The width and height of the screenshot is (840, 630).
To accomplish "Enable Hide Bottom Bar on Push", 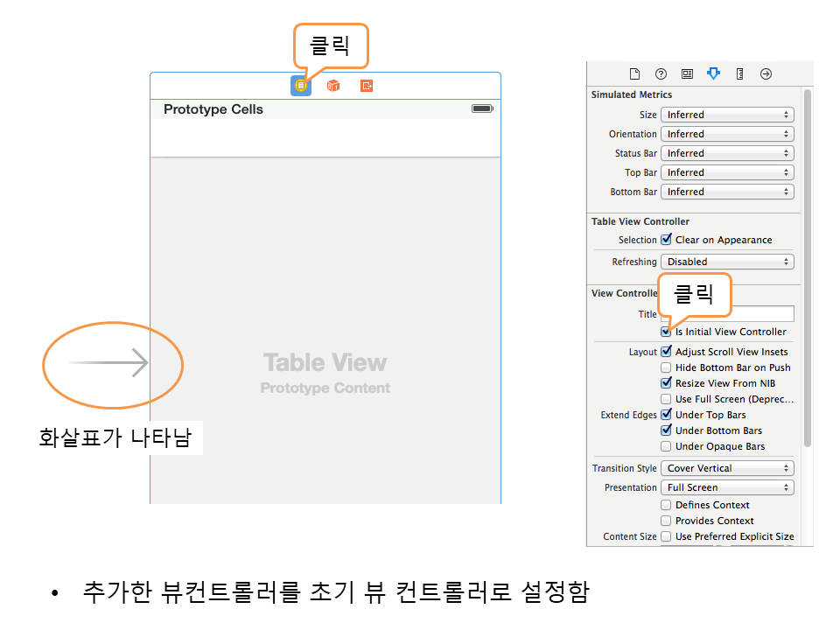I will tap(667, 367).
